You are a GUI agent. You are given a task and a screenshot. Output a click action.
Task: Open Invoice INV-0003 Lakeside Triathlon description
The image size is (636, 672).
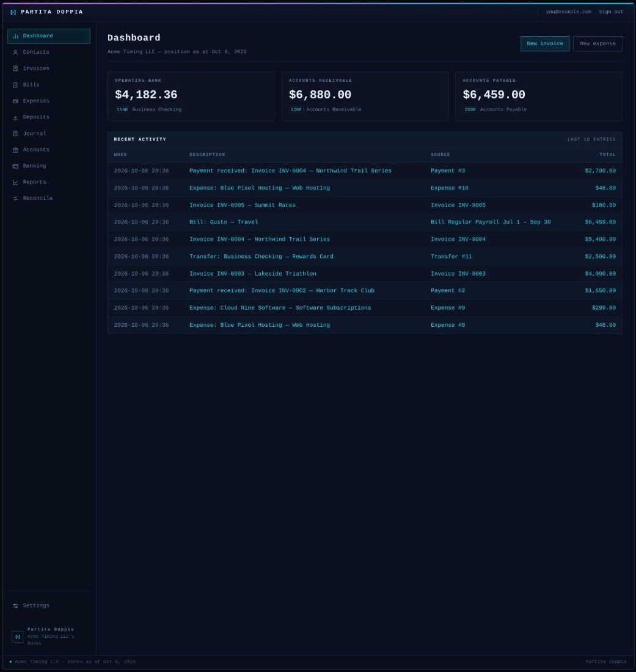tap(253, 274)
